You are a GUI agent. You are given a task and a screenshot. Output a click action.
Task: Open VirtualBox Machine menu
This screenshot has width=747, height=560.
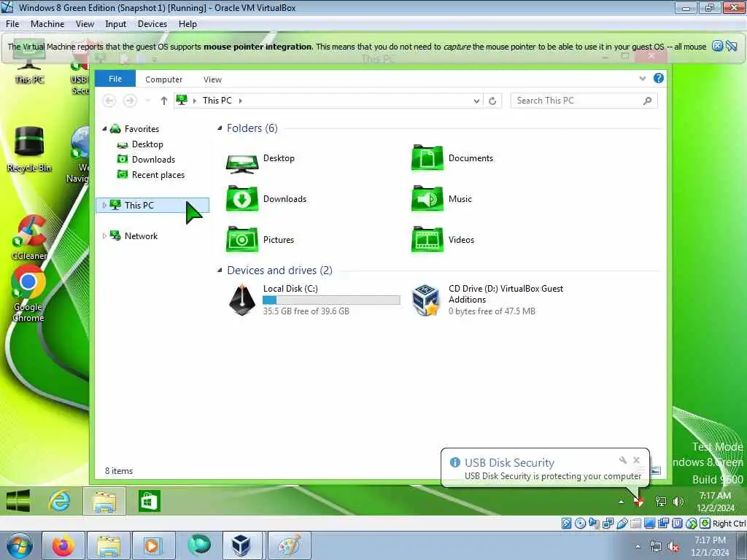(x=47, y=24)
